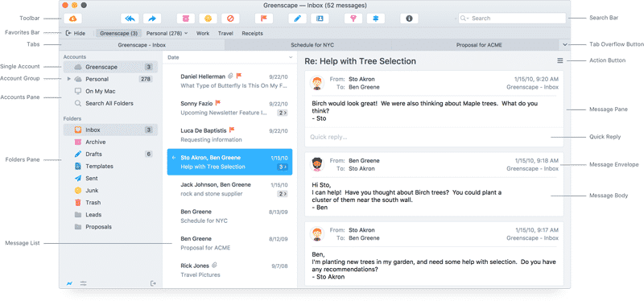
Task: Open the Requesting information message
Action: coord(229,135)
